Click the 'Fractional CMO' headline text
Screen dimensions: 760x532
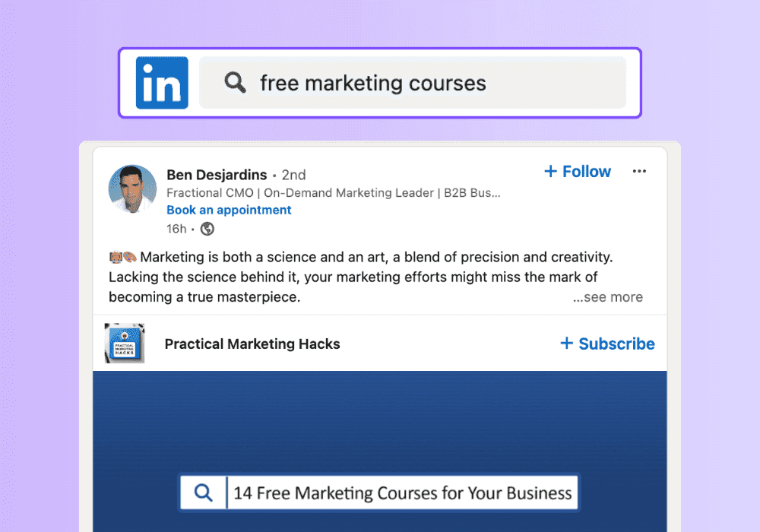[x=210, y=193]
